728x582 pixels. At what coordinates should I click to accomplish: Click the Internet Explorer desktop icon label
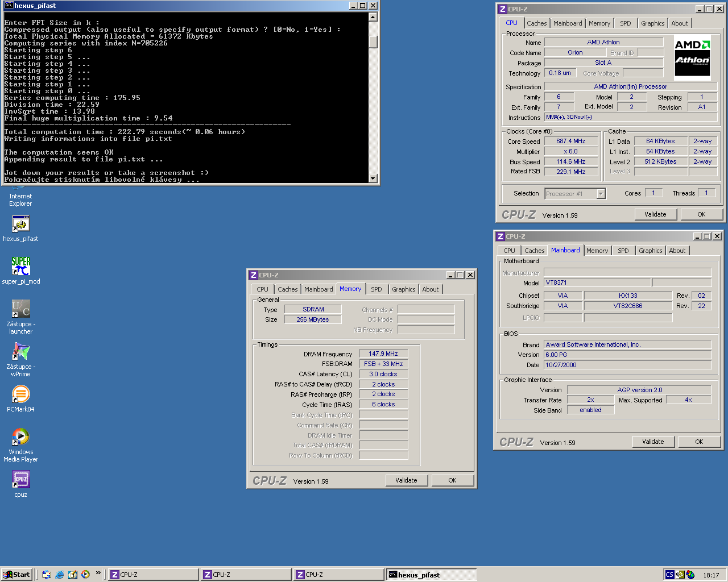point(20,200)
